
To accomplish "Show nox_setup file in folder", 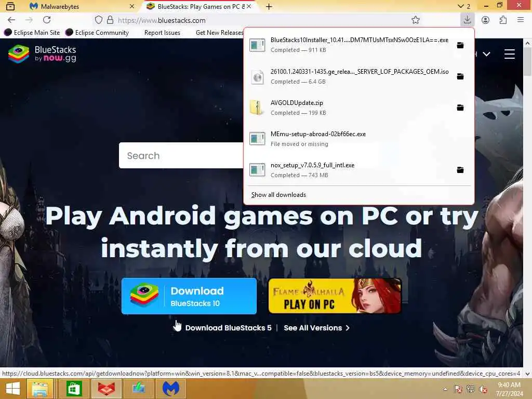I will click(460, 170).
